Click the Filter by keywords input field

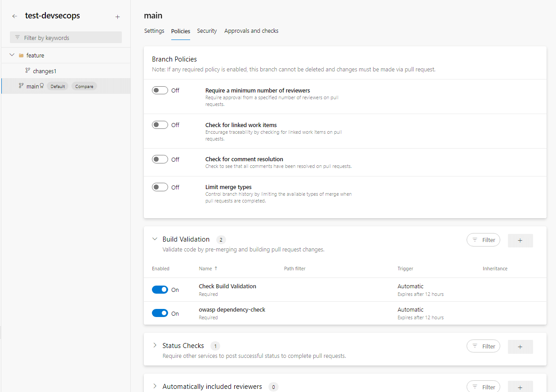pyautogui.click(x=66, y=38)
